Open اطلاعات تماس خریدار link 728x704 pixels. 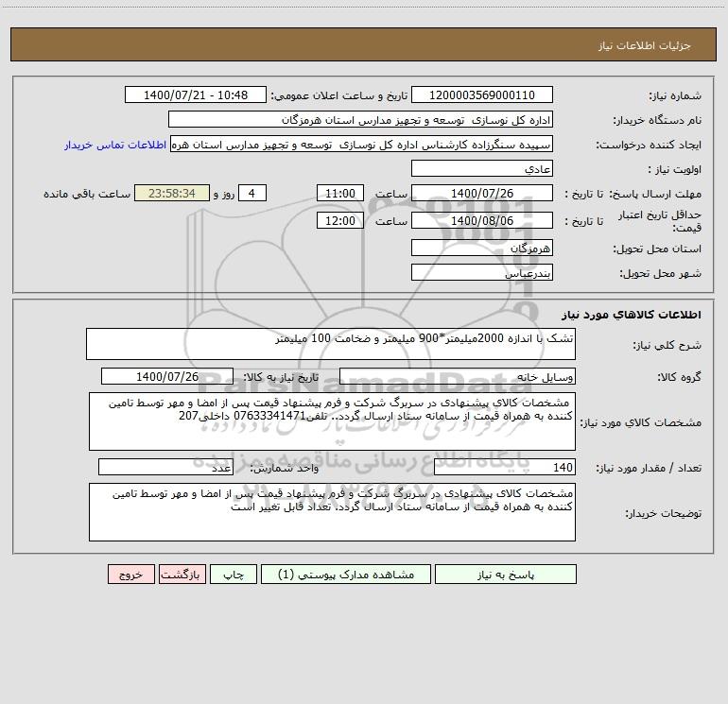coord(115,145)
